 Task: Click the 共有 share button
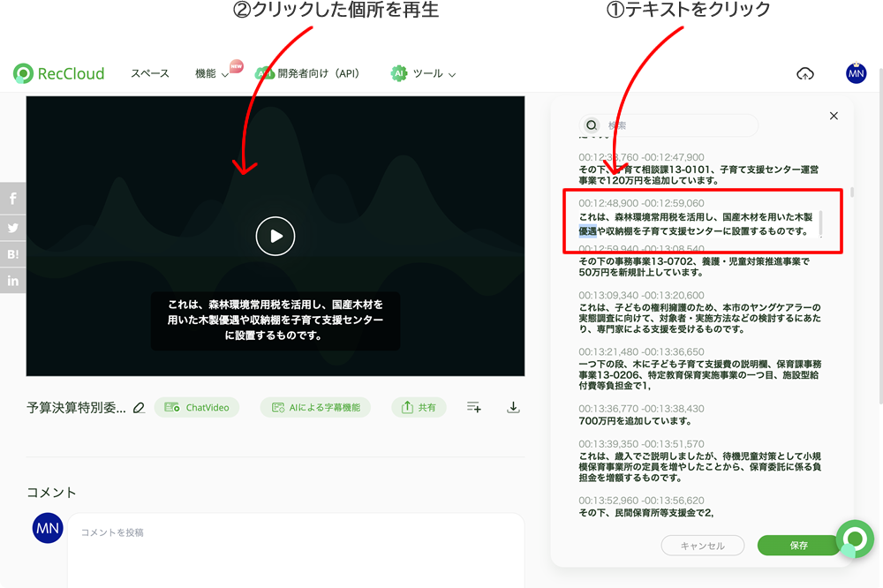419,407
